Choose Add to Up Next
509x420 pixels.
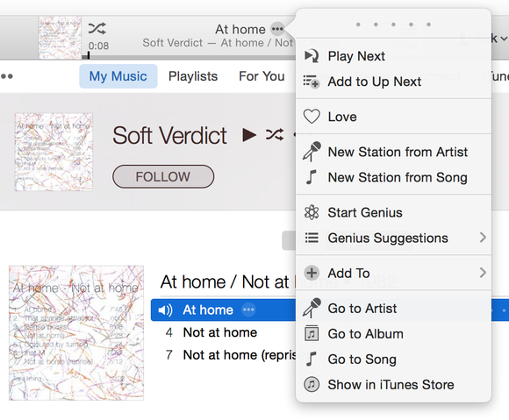(x=393, y=82)
